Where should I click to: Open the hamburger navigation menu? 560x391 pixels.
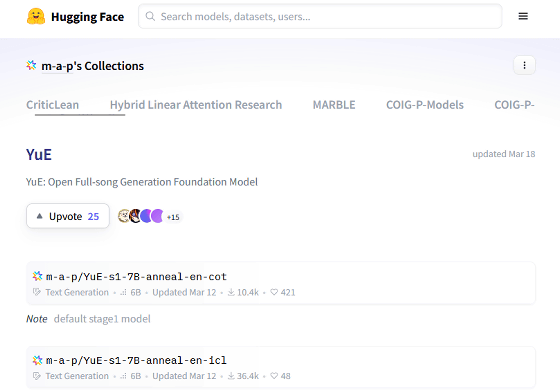[x=523, y=16]
